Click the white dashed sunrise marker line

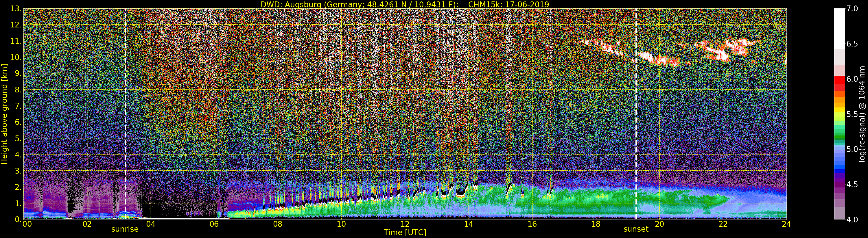tap(125, 114)
